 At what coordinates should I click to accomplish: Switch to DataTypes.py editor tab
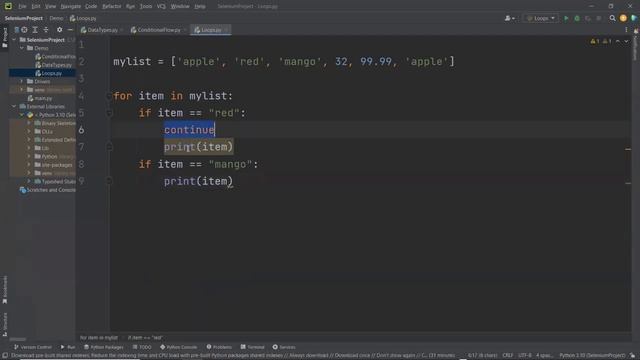(x=102, y=30)
